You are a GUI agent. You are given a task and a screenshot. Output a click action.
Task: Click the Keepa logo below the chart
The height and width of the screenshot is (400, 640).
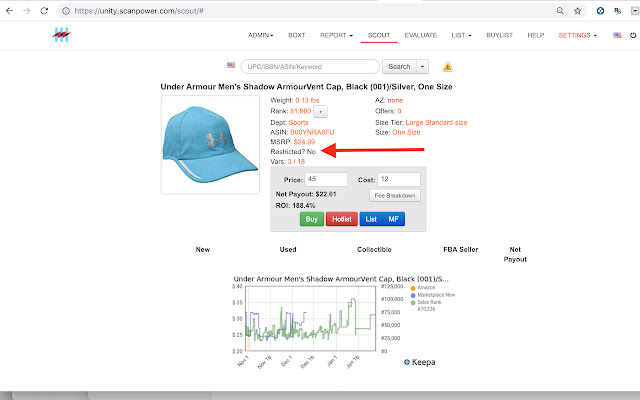click(x=420, y=362)
